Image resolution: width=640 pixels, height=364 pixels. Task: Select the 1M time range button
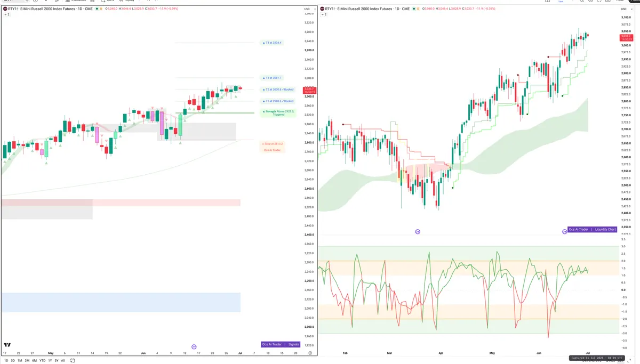[x=20, y=360]
